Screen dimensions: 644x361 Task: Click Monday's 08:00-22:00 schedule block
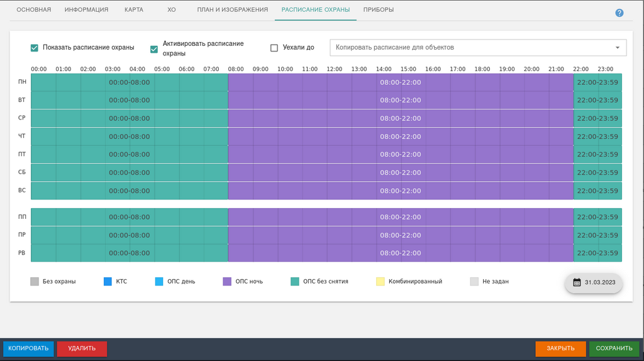pos(400,82)
